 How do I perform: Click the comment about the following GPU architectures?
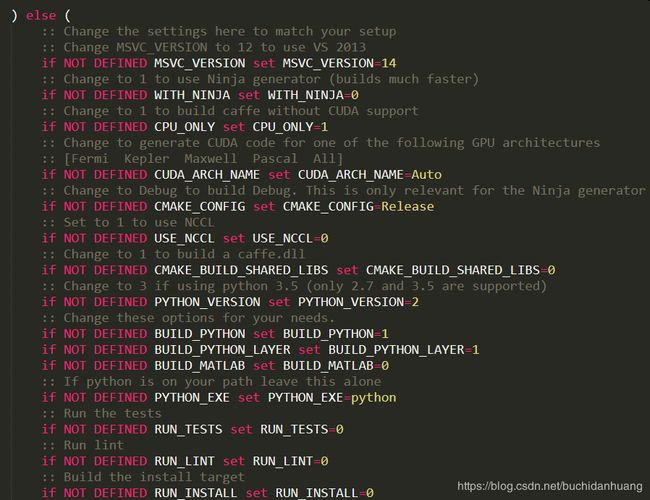[x=321, y=143]
